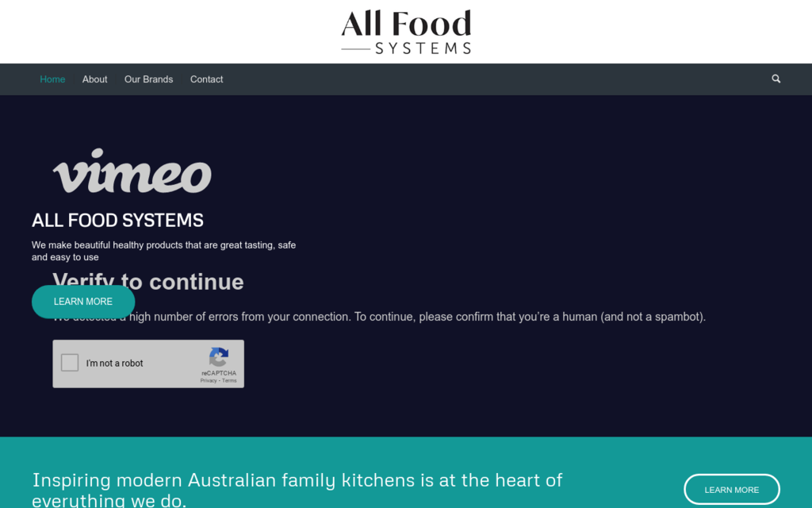The width and height of the screenshot is (812, 508).
Task: Open the About menu item
Action: tap(94, 79)
